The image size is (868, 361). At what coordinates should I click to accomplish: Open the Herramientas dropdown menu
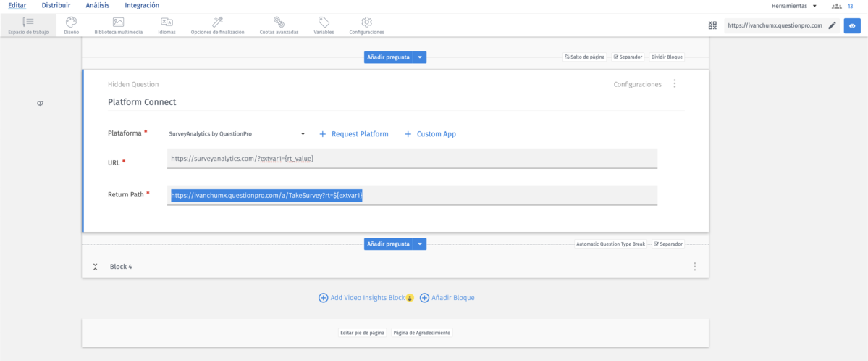(794, 6)
